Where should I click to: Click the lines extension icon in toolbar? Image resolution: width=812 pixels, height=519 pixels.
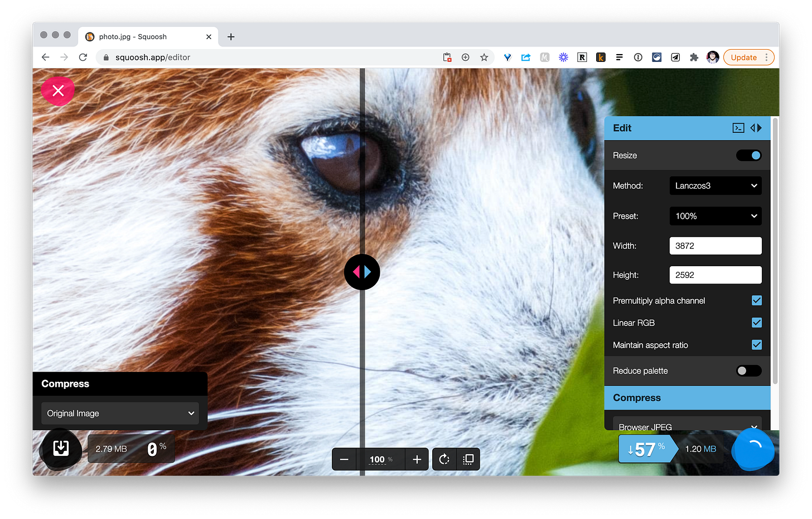click(619, 57)
